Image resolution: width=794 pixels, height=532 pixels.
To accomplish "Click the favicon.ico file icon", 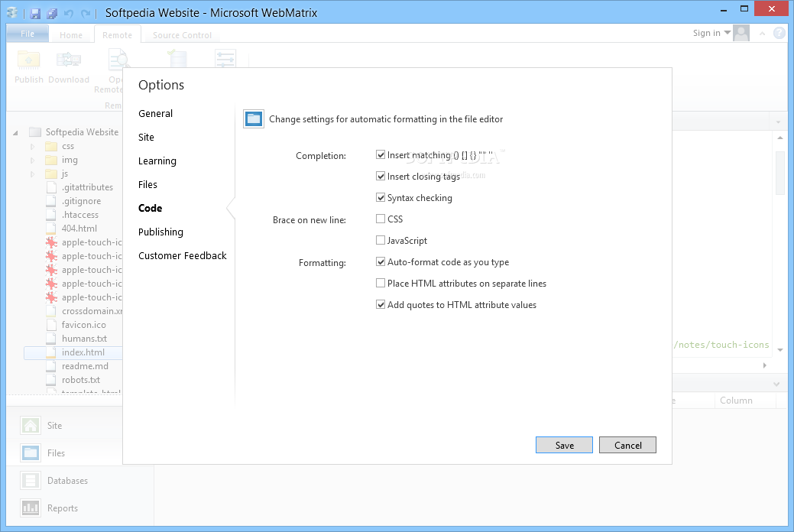I will click(x=51, y=325).
